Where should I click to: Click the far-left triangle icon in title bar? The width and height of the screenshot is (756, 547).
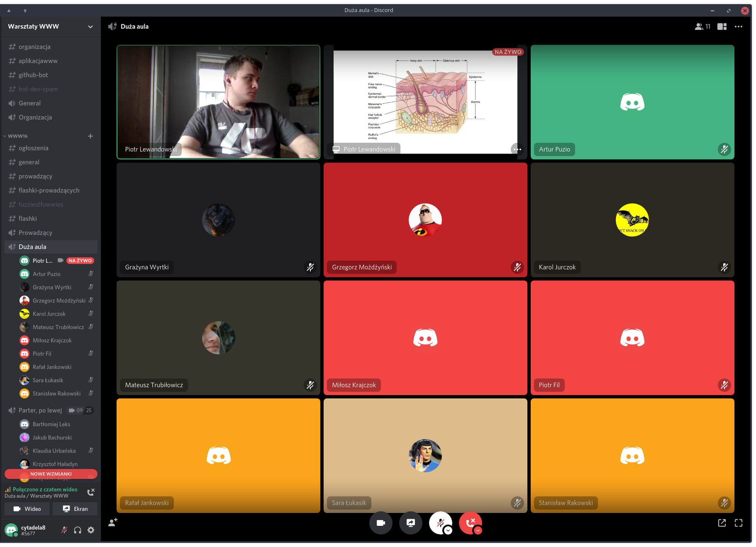[9, 11]
